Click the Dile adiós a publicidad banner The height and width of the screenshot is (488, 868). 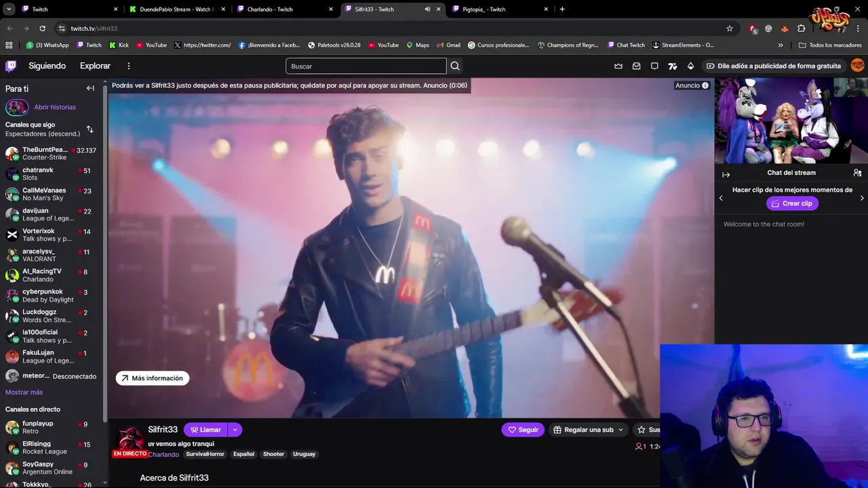(773, 66)
